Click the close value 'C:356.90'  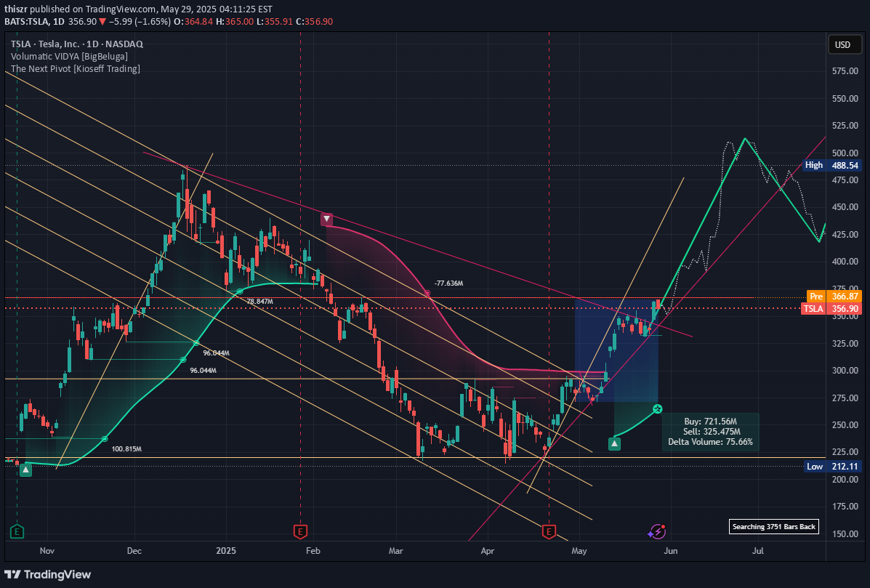click(x=314, y=22)
